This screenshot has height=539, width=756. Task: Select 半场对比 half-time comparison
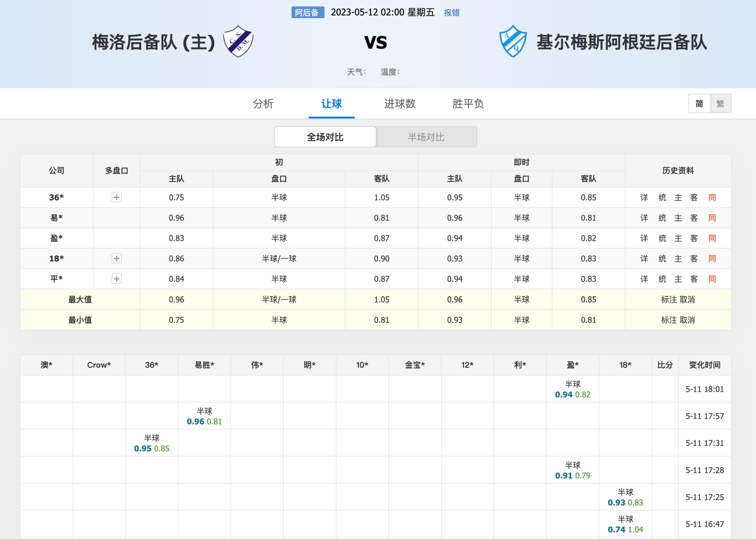click(426, 137)
